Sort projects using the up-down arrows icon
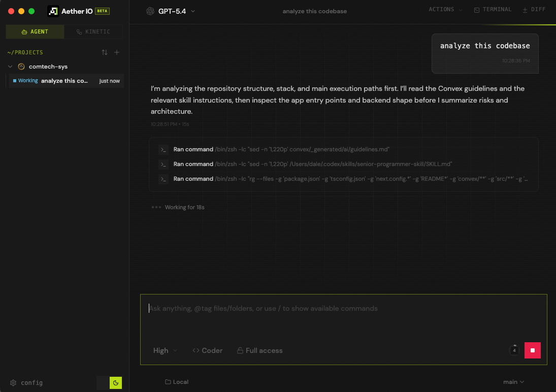 coord(104,52)
